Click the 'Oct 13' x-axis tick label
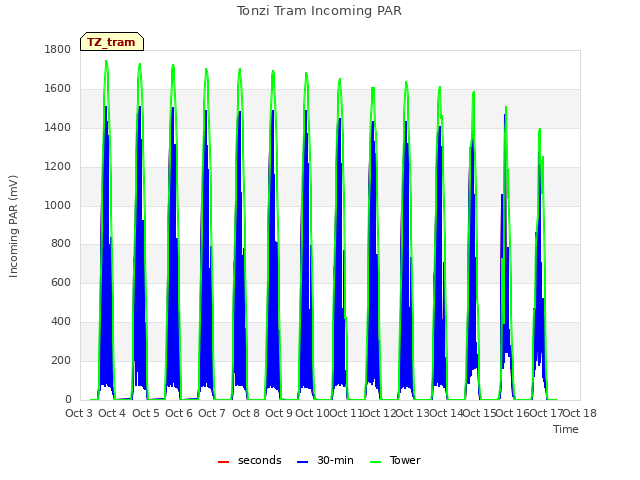Screen dimensions: 640x480 click(413, 413)
